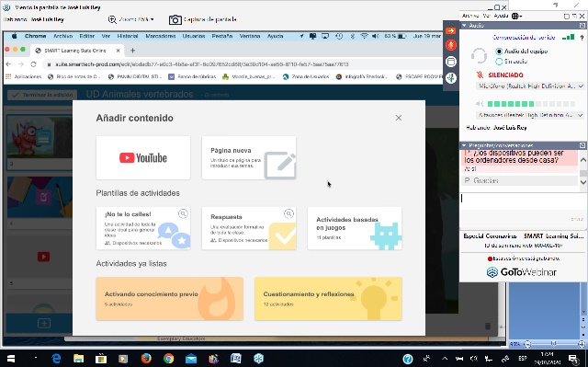Preview ¡No te lo calles! with magnifier icon
Viewport: 588px width, 367px height.
(x=183, y=213)
